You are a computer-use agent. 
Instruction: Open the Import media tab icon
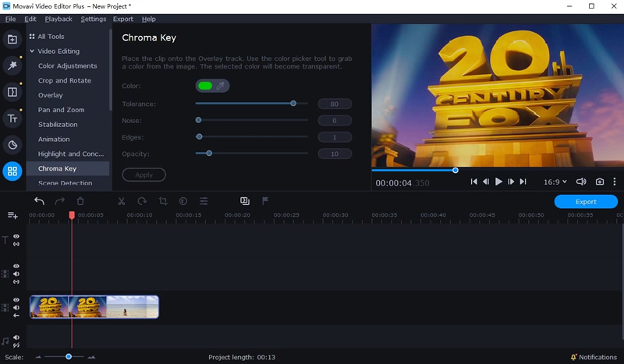point(12,40)
